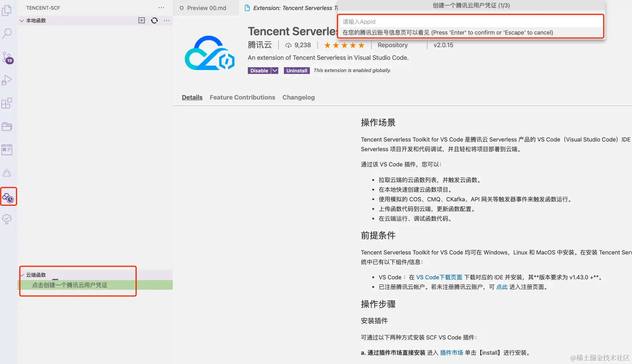Screen dimensions: 632x364
Task: Open the 插件市场 link
Action: tap(451, 353)
